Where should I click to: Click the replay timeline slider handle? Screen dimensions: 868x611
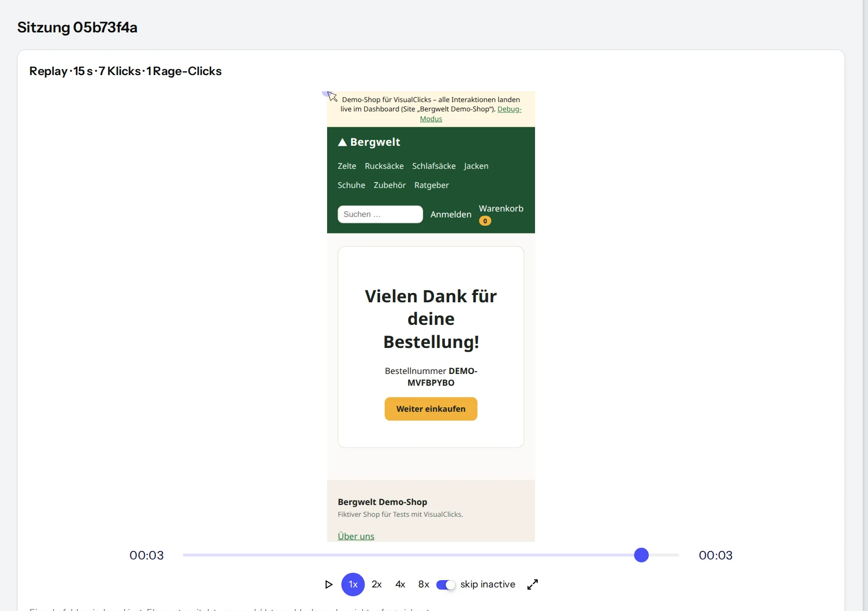click(x=641, y=555)
